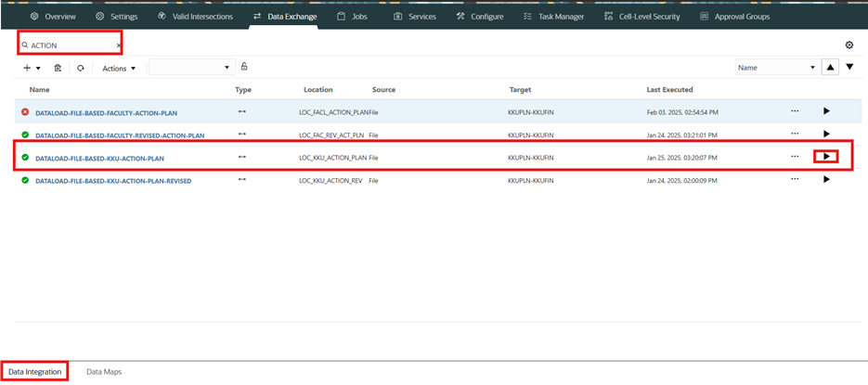Click the delete trash can icon

click(58, 68)
